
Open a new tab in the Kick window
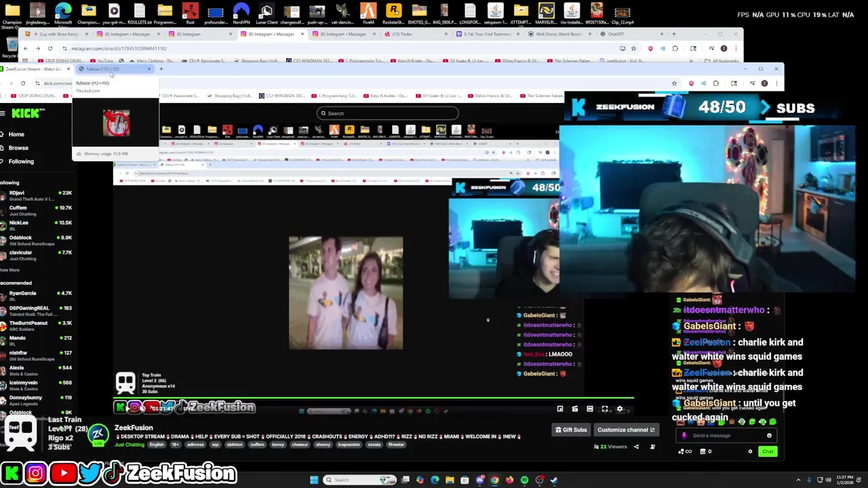pyautogui.click(x=161, y=69)
